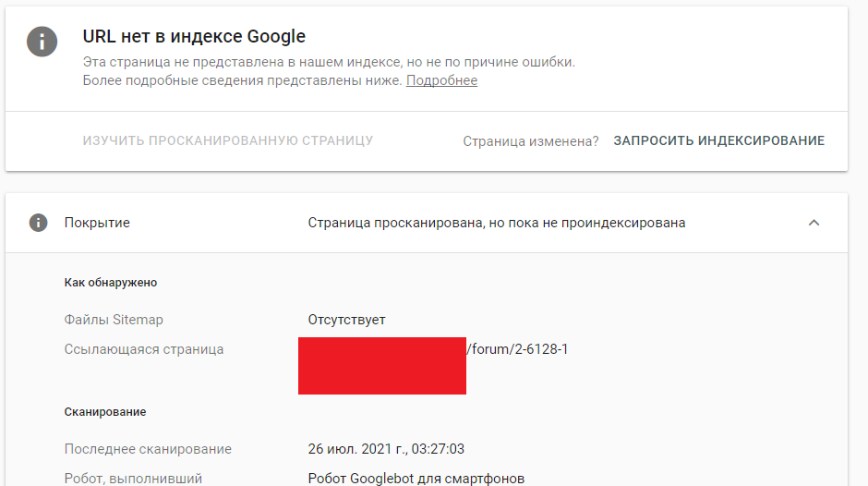Click ИЗУЧИТЬ ПРОСКАНИРОВАННУЮ СТРАНИЦУ button
This screenshot has height=486, width=868.
tap(228, 140)
